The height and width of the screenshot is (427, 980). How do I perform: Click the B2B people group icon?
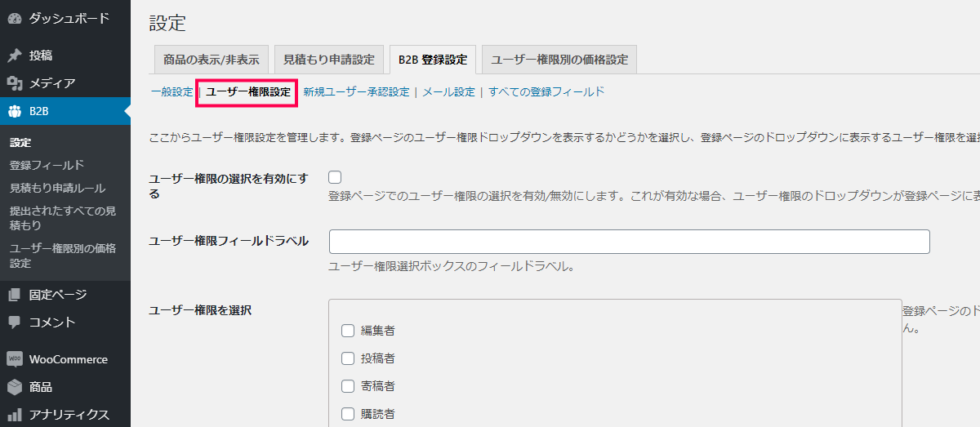[x=15, y=111]
